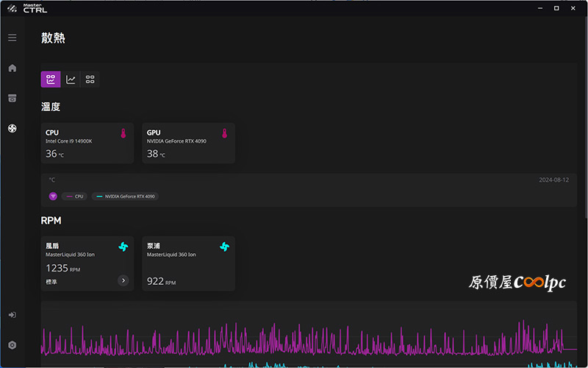Image resolution: width=588 pixels, height=368 pixels.
Task: Click the login arrow icon in sidebar
Action: [x=12, y=315]
